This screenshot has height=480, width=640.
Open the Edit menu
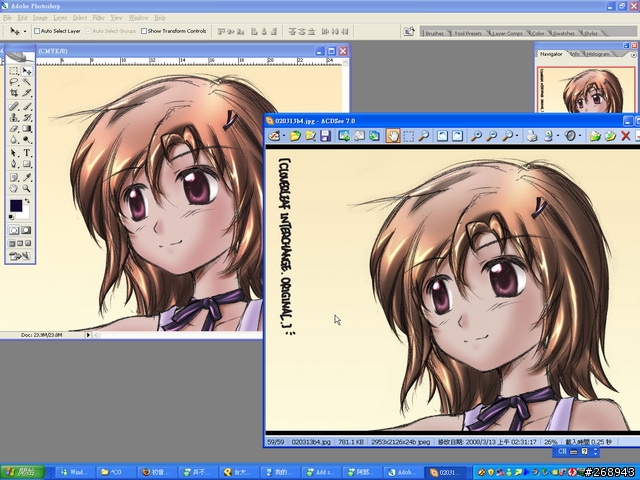click(22, 18)
